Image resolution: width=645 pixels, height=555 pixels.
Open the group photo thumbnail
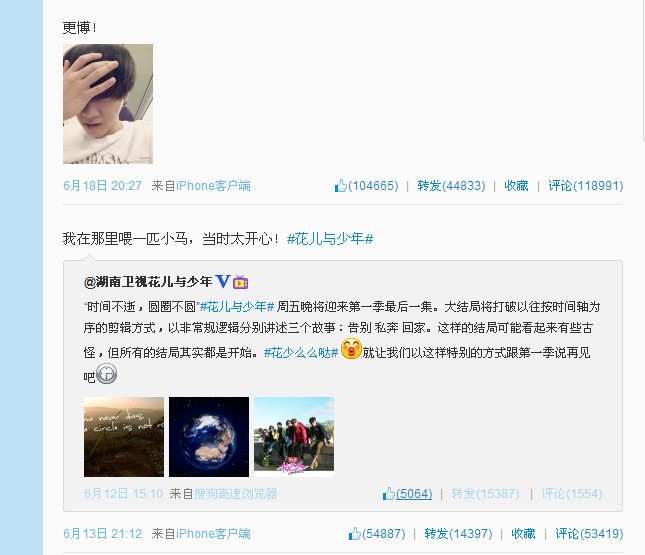(x=294, y=437)
